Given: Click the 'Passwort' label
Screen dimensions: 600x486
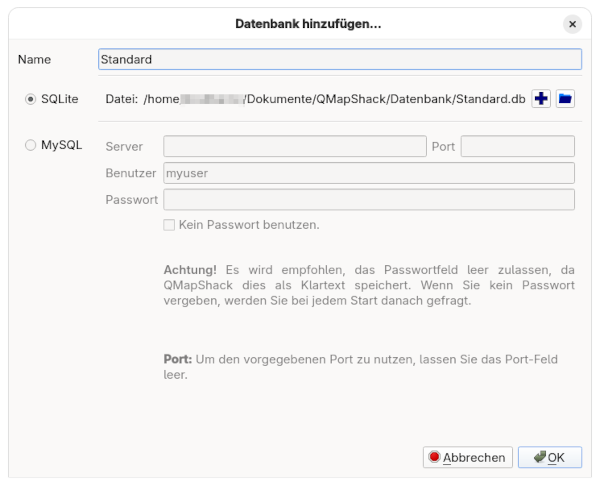Looking at the screenshot, I should pyautogui.click(x=131, y=200).
